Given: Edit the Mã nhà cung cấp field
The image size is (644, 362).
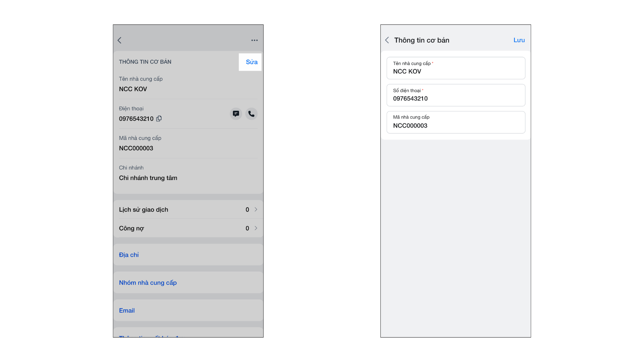Looking at the screenshot, I should pyautogui.click(x=455, y=123).
